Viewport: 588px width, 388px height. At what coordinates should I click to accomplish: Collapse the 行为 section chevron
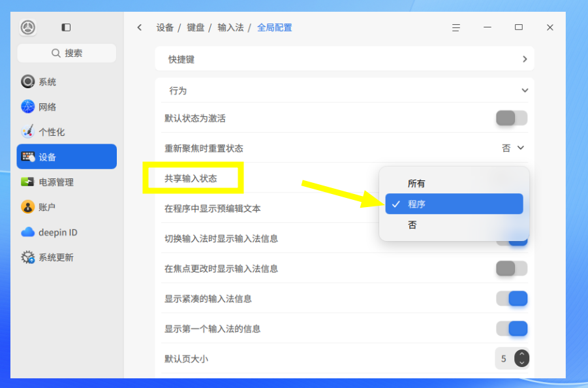click(525, 90)
